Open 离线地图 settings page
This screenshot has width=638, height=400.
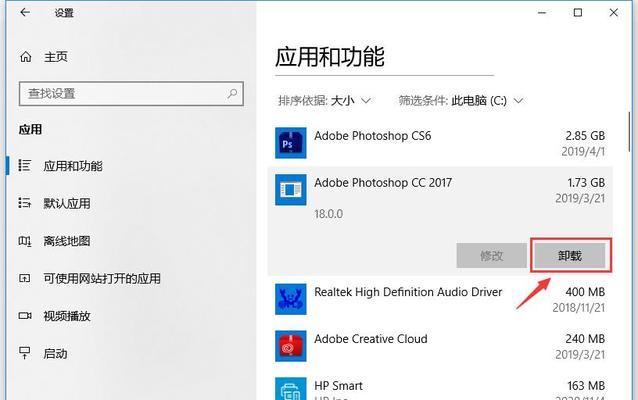tap(67, 241)
